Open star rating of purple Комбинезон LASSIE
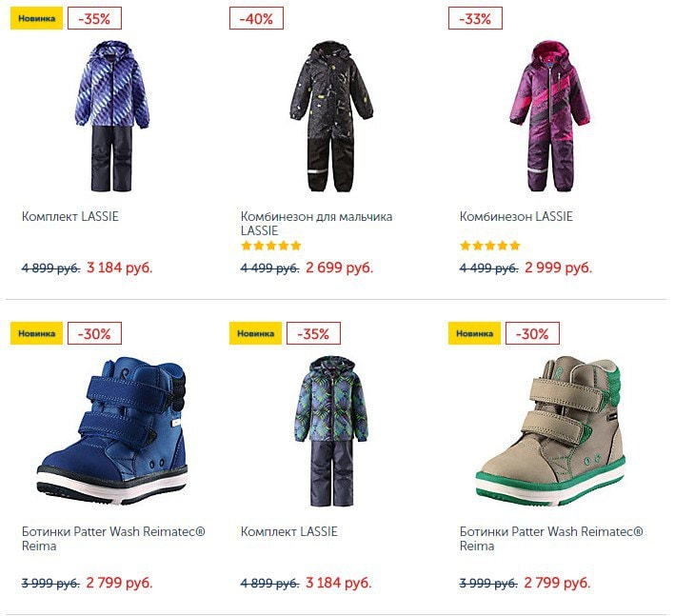Image resolution: width=675 pixels, height=616 pixels. click(x=490, y=246)
